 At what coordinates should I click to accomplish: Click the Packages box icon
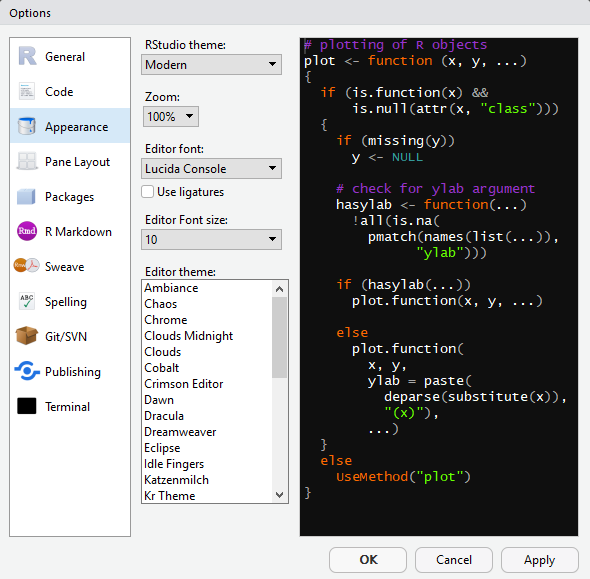[x=26, y=196]
